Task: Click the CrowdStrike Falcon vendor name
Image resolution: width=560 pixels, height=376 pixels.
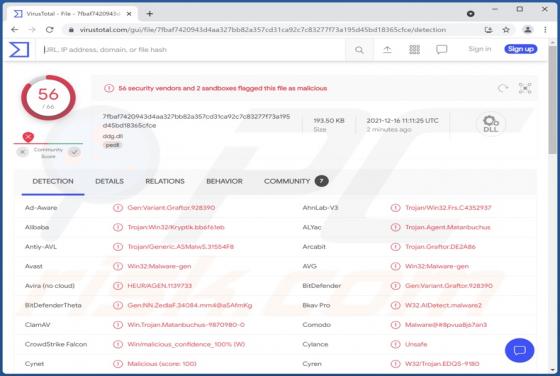Action: point(56,344)
